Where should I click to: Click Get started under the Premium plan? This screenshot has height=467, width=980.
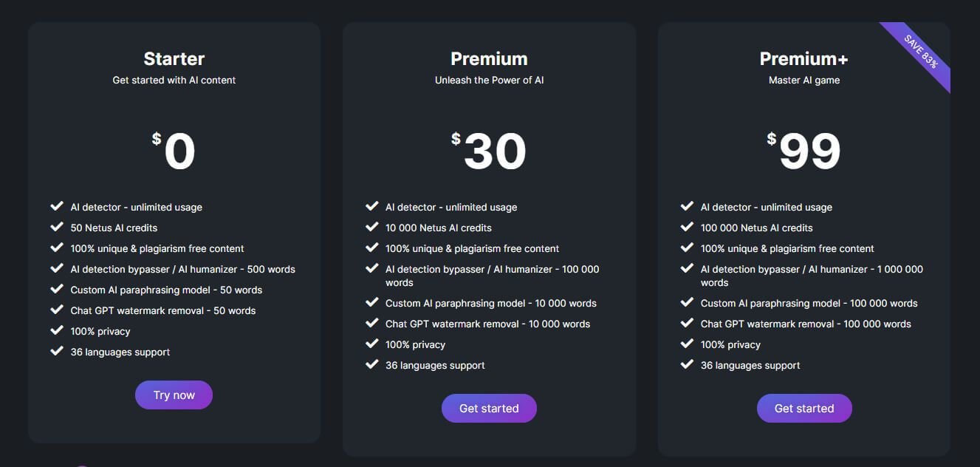click(x=489, y=408)
